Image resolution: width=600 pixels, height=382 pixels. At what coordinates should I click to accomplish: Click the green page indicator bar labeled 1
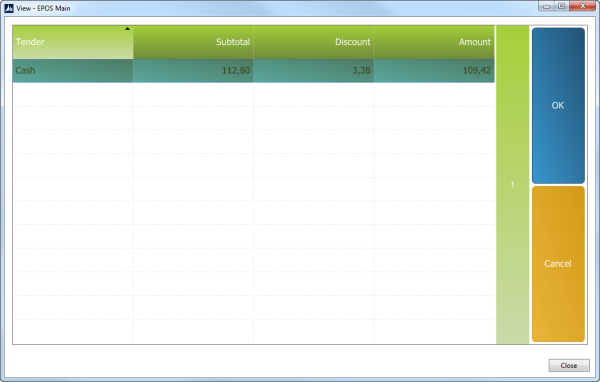point(512,185)
